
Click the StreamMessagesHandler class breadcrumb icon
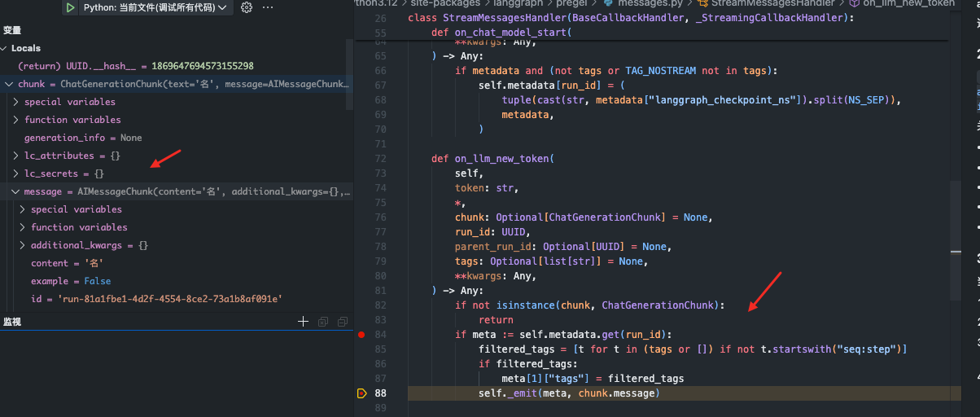[705, 3]
